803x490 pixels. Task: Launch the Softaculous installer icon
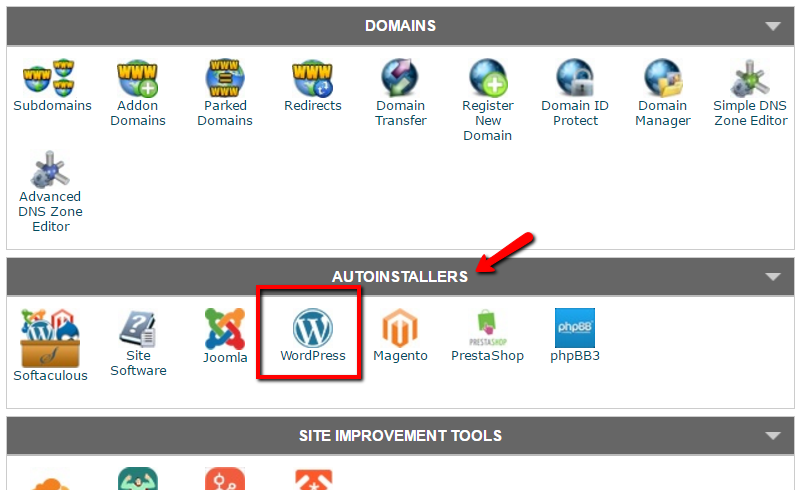50,337
